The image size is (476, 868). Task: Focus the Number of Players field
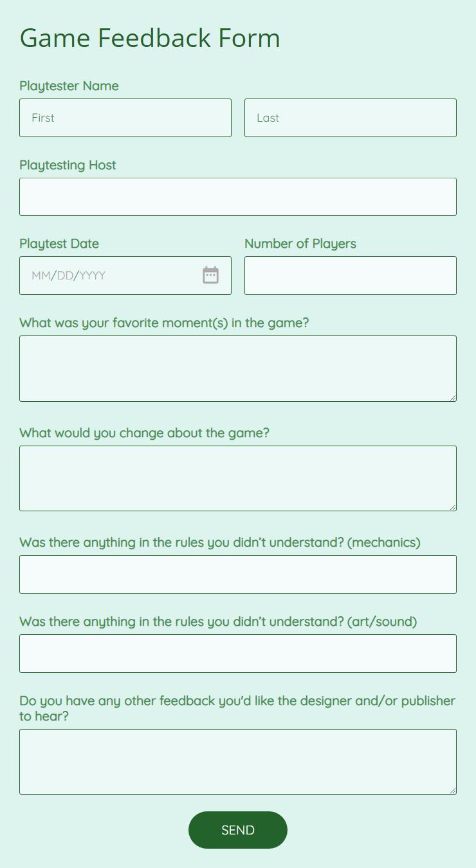tap(351, 276)
